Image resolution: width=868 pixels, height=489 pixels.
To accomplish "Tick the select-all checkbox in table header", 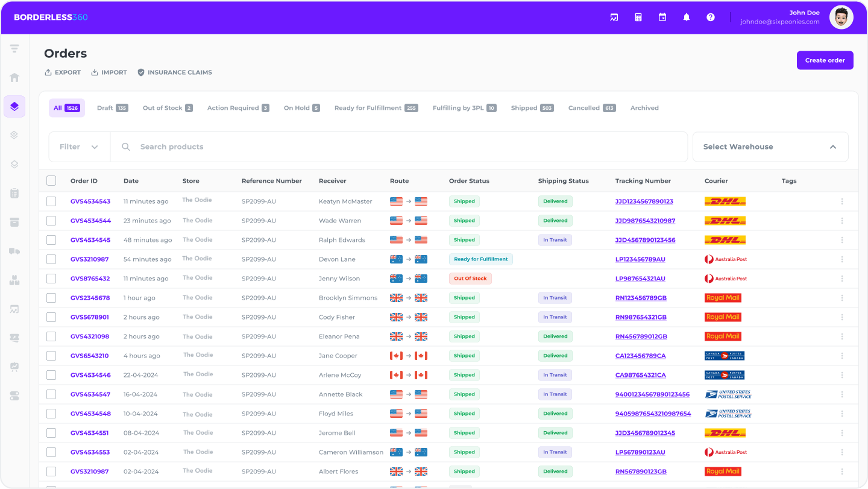I will pos(51,181).
